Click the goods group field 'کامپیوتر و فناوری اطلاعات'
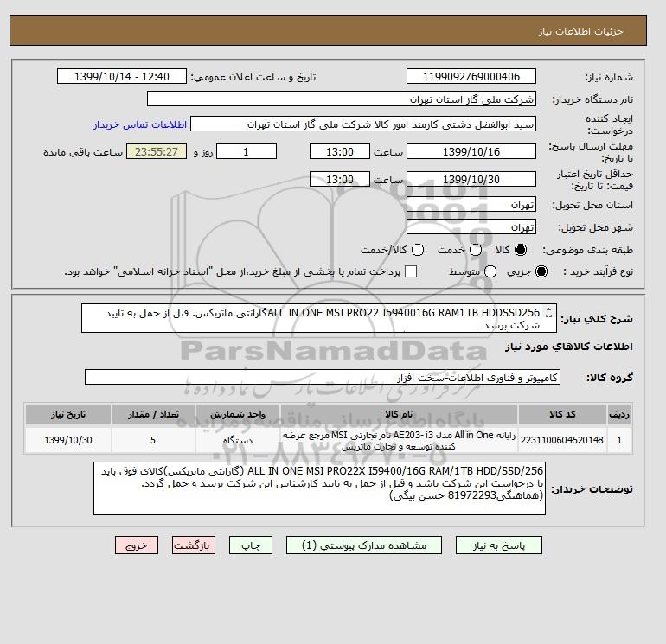Viewport: 666px width, 644px height. [323, 377]
